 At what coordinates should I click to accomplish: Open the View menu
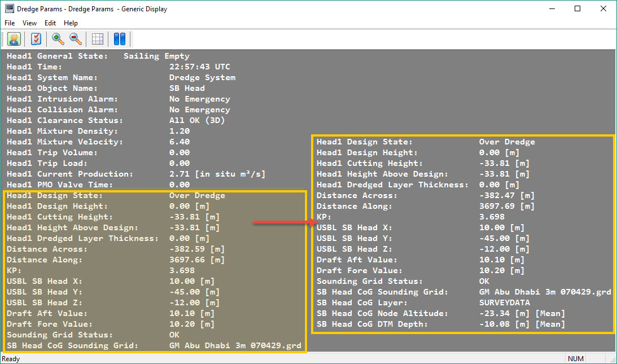click(29, 23)
